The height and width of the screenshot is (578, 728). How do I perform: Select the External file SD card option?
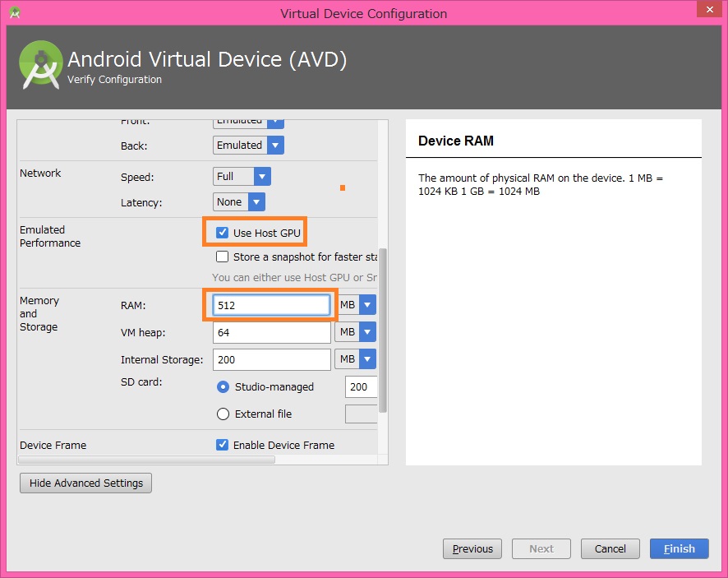pos(223,414)
